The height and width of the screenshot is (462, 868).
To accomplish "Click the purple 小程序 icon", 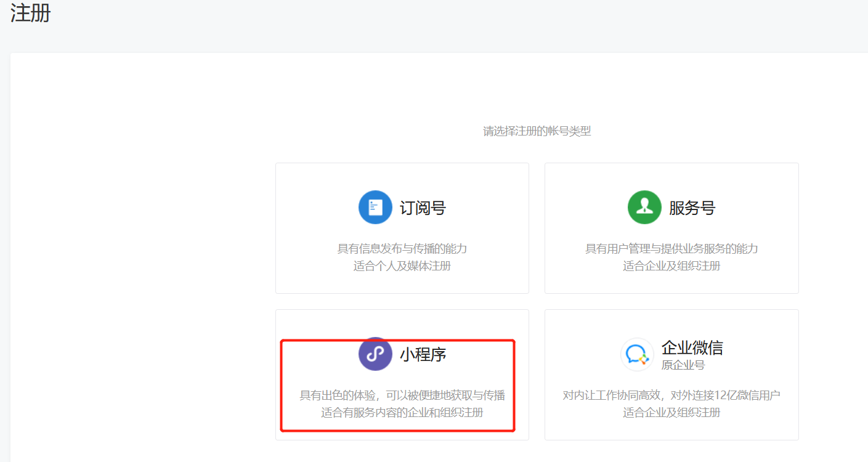I will coord(375,354).
